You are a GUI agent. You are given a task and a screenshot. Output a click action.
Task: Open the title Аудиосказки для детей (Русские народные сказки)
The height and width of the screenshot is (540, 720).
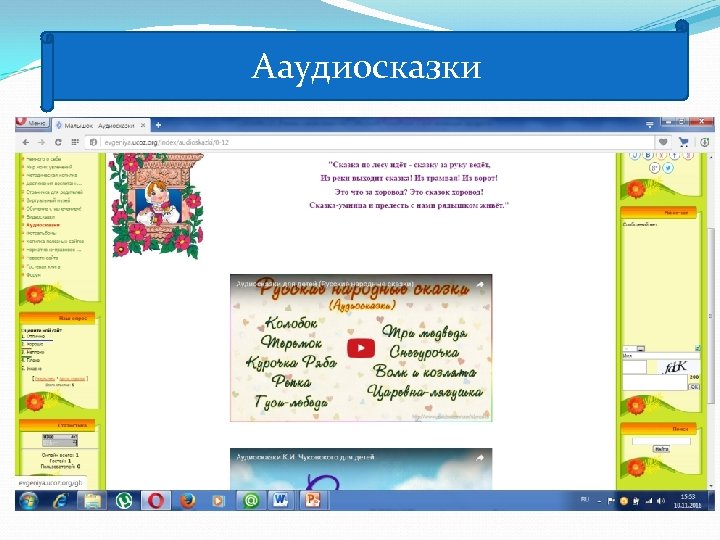click(325, 284)
